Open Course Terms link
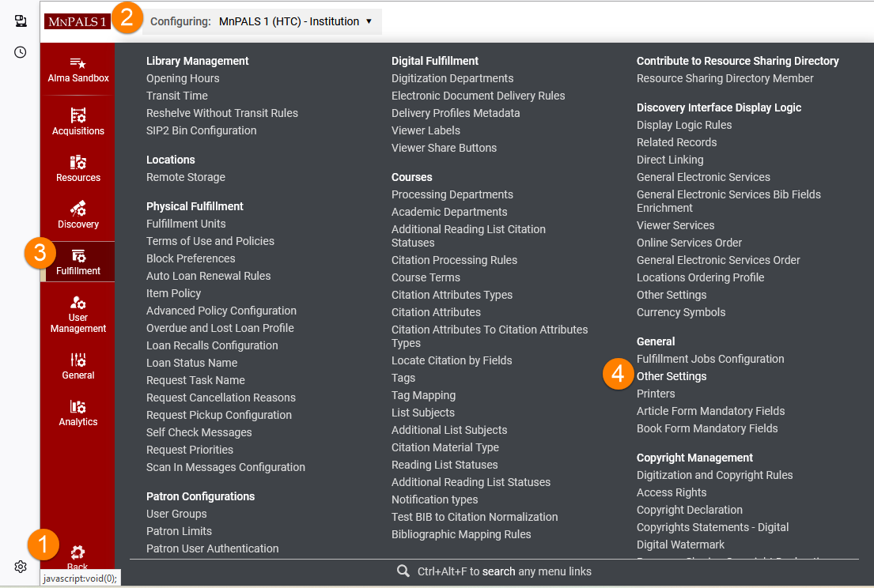The width and height of the screenshot is (874, 588). point(426,277)
